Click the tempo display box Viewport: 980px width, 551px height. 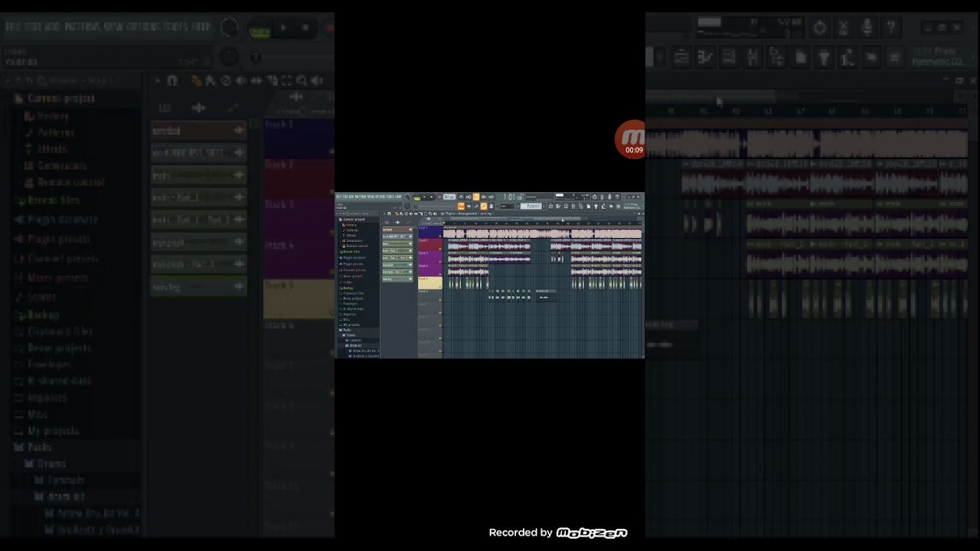pos(449,197)
